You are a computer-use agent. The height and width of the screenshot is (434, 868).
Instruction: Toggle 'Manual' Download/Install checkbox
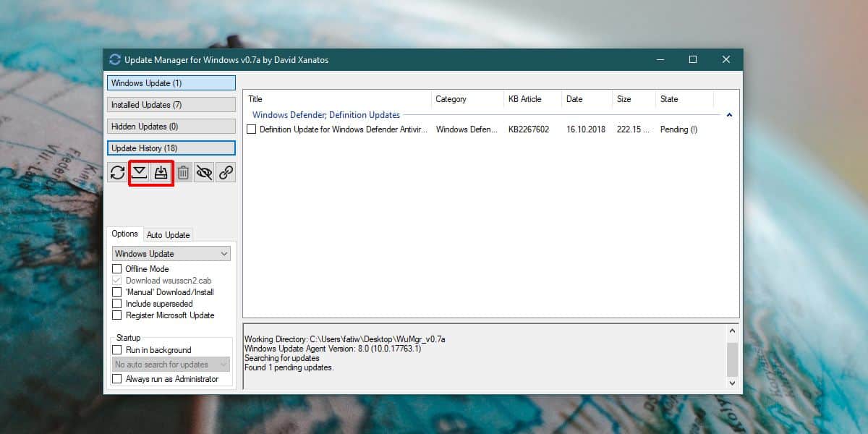coord(117,292)
